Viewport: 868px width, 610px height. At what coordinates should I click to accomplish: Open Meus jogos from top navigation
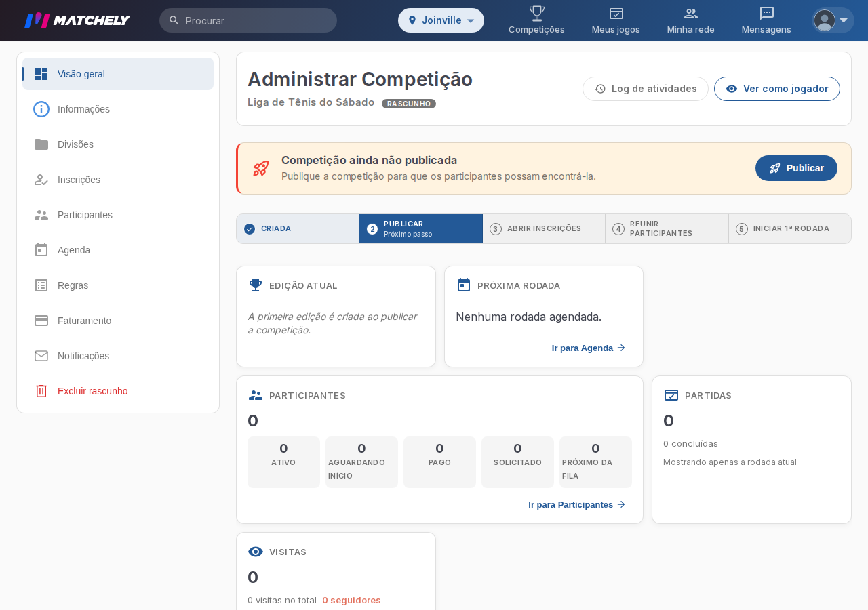click(616, 20)
